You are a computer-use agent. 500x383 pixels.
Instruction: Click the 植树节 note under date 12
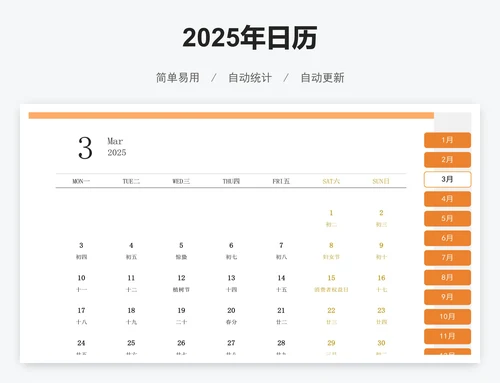point(181,290)
